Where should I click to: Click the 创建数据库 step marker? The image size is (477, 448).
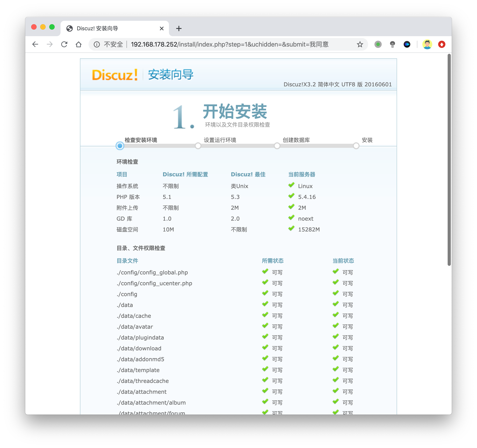(277, 146)
